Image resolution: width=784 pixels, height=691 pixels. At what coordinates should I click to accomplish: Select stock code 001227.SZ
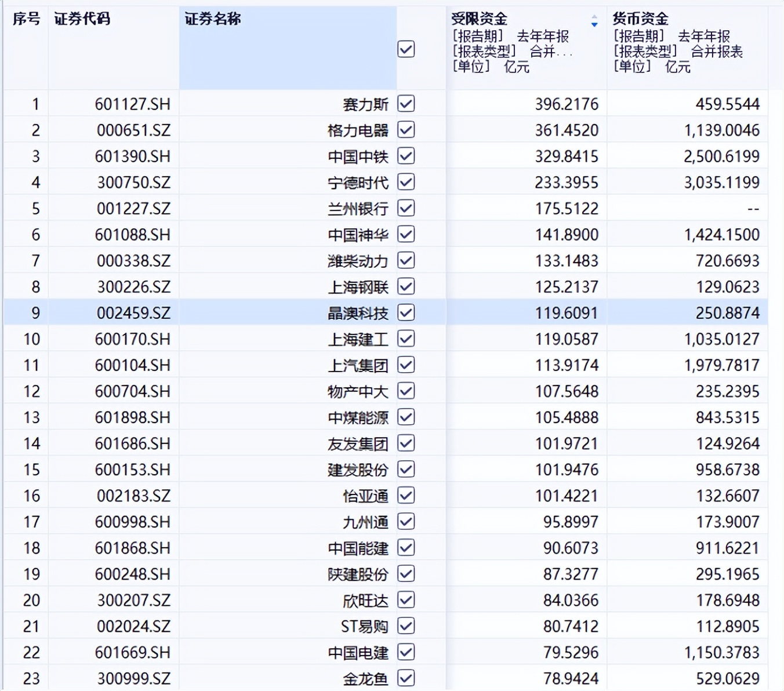[134, 209]
